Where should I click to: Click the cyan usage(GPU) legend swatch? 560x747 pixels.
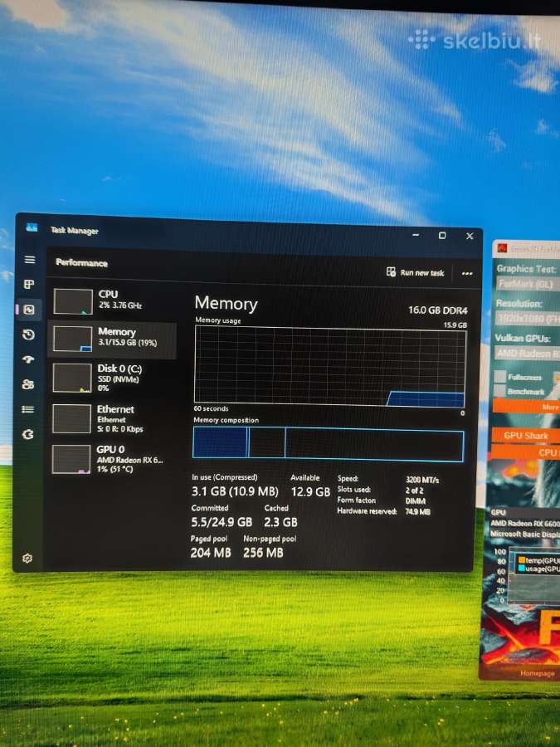522,569
